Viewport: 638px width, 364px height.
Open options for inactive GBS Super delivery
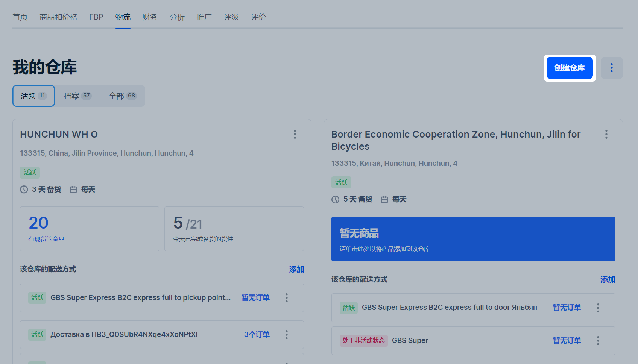[598, 340]
